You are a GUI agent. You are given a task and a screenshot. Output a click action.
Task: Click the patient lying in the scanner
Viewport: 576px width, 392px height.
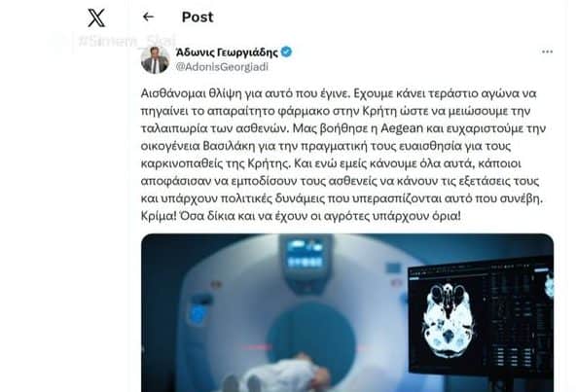[x=283, y=374]
